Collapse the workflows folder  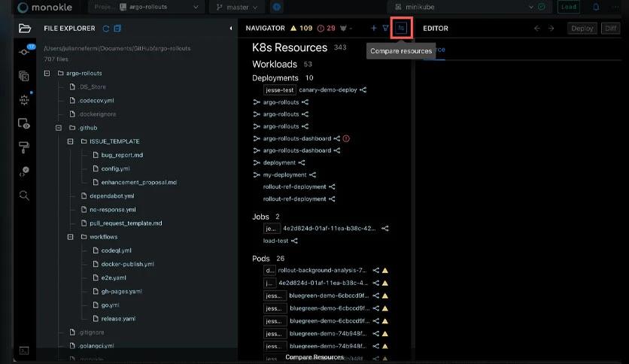tap(70, 237)
